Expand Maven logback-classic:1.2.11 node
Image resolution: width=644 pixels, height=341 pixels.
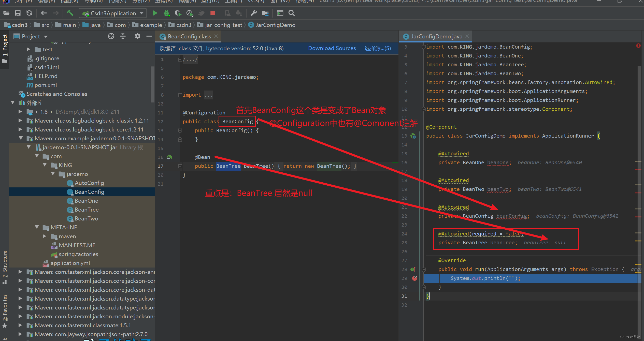(20, 121)
